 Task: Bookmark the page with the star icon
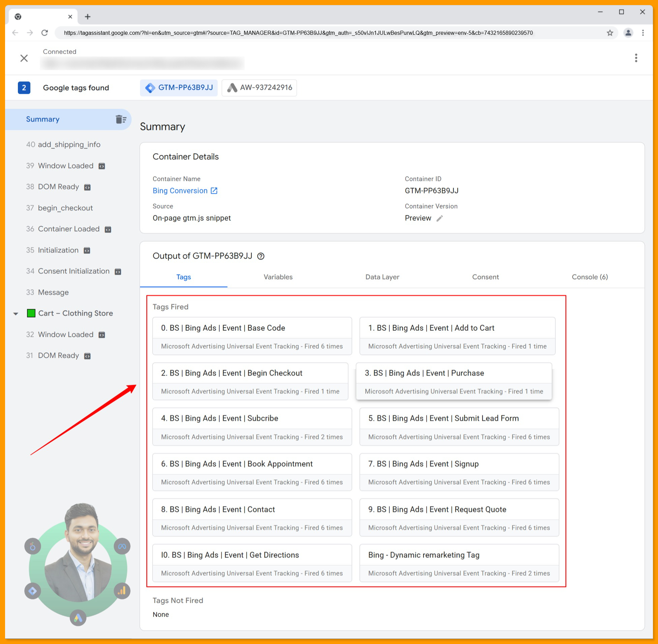[610, 33]
